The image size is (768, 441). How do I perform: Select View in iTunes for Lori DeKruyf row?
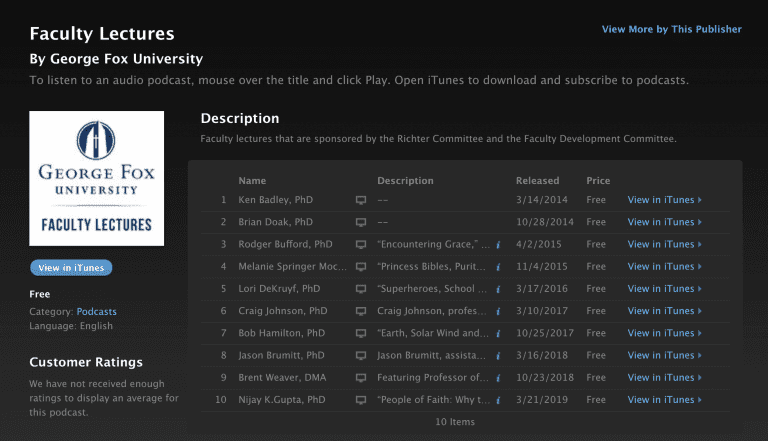pyautogui.click(x=665, y=289)
